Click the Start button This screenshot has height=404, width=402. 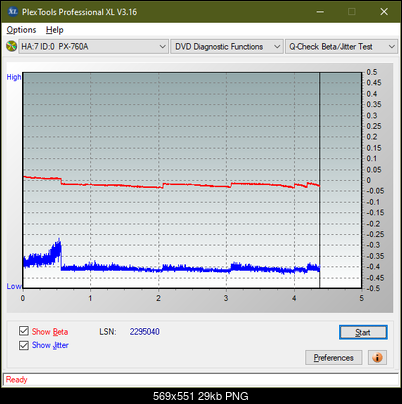pyautogui.click(x=363, y=332)
